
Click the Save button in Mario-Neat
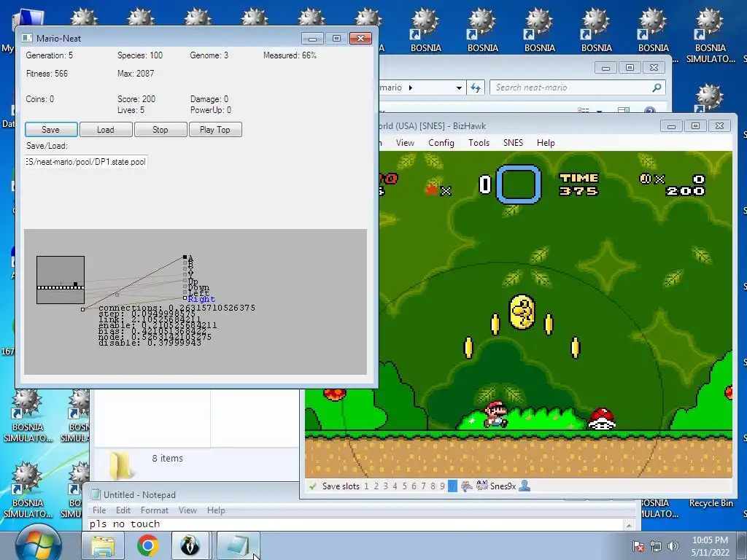coord(51,130)
